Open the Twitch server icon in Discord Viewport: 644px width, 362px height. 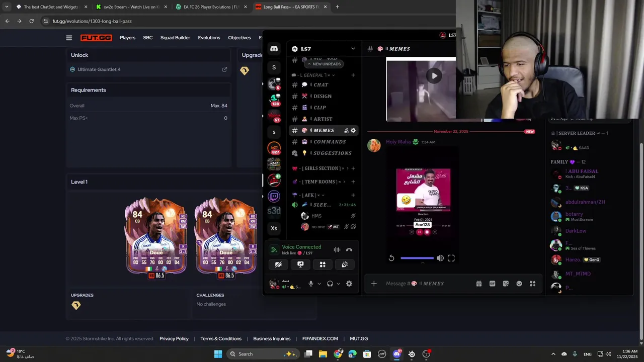point(274,197)
